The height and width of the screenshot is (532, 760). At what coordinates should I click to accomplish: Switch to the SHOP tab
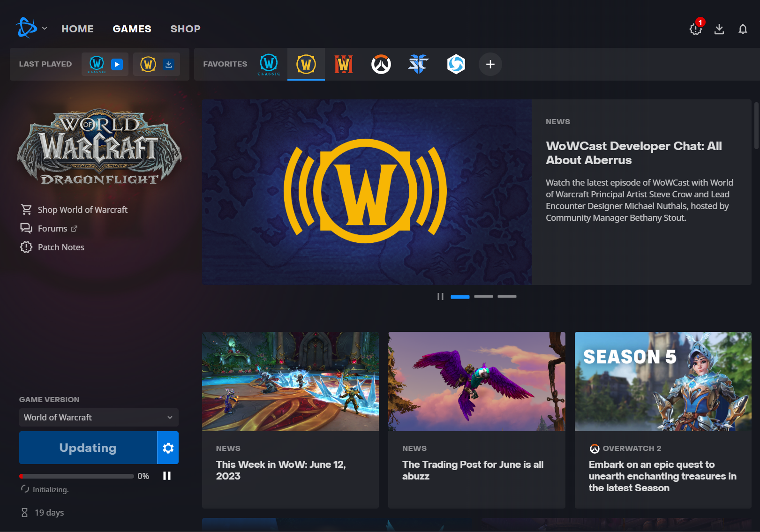pyautogui.click(x=185, y=29)
